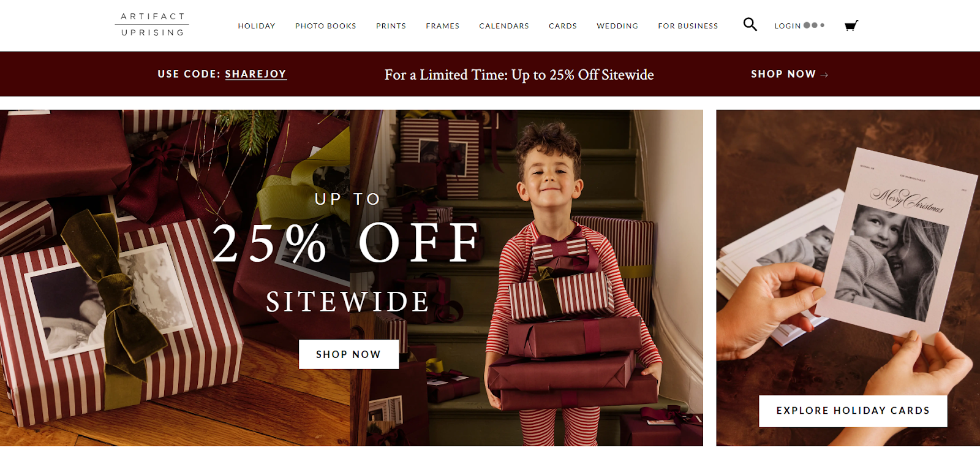Open the shopping cart icon
The height and width of the screenshot is (453, 980).
coord(851,25)
